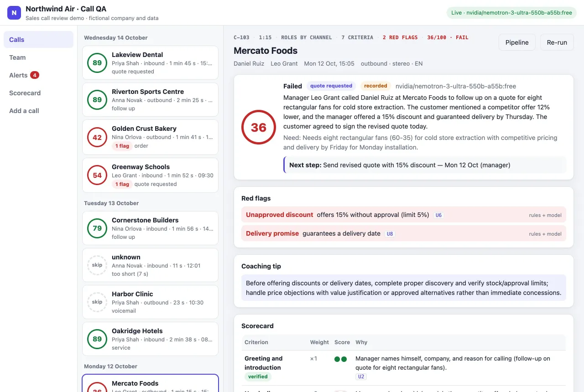Open the Pipeline view
This screenshot has width=584, height=392.
pyautogui.click(x=517, y=42)
